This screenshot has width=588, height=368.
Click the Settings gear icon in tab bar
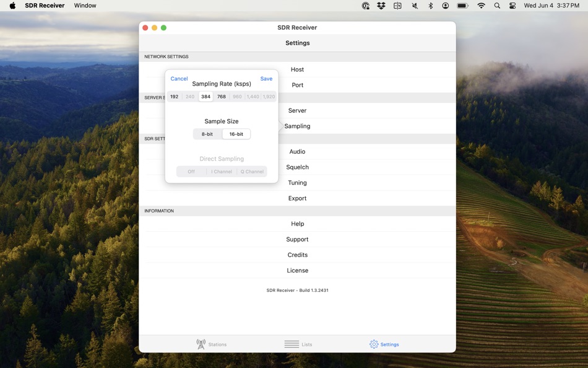pyautogui.click(x=374, y=344)
